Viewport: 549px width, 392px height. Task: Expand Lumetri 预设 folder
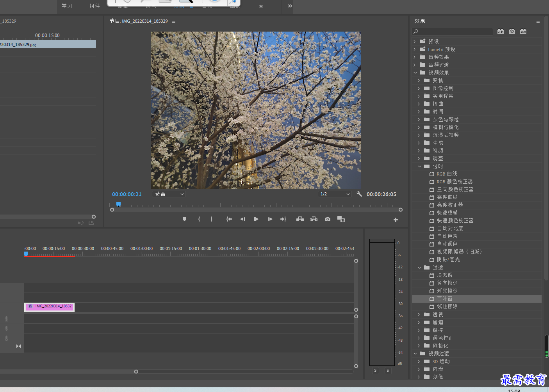click(415, 49)
